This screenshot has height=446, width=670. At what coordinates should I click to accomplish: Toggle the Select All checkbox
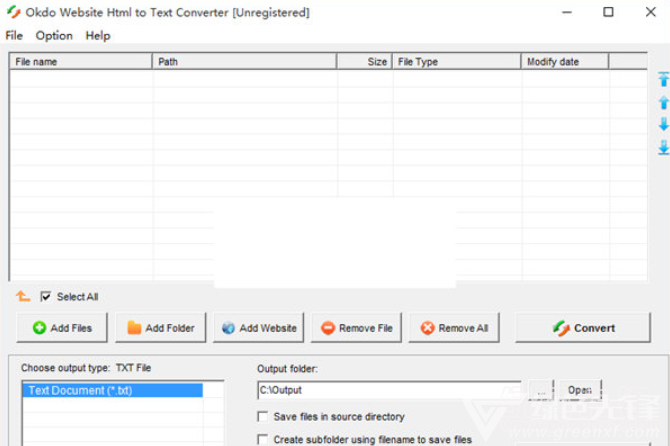coord(45,296)
